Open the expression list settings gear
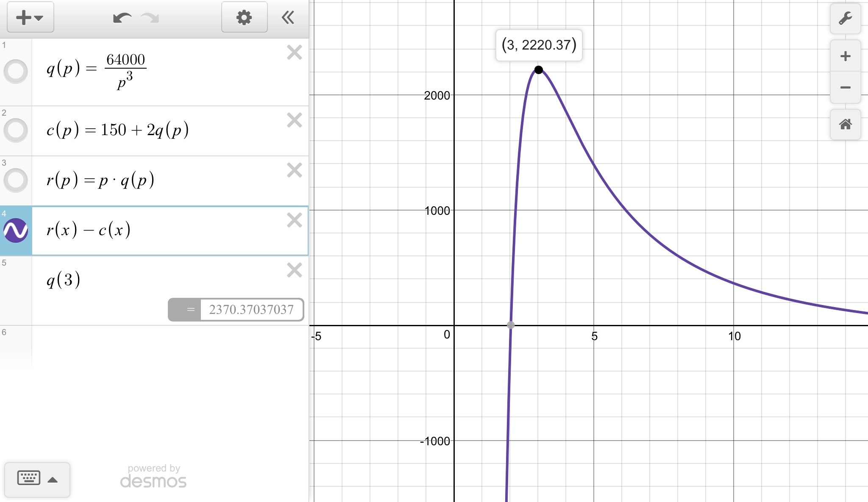Viewport: 868px width, 502px height. pos(244,17)
